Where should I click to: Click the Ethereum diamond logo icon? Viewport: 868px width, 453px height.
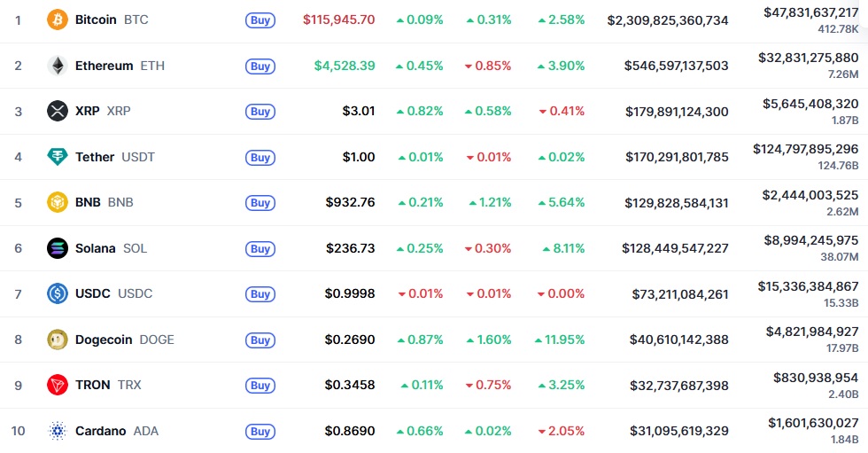coord(58,66)
